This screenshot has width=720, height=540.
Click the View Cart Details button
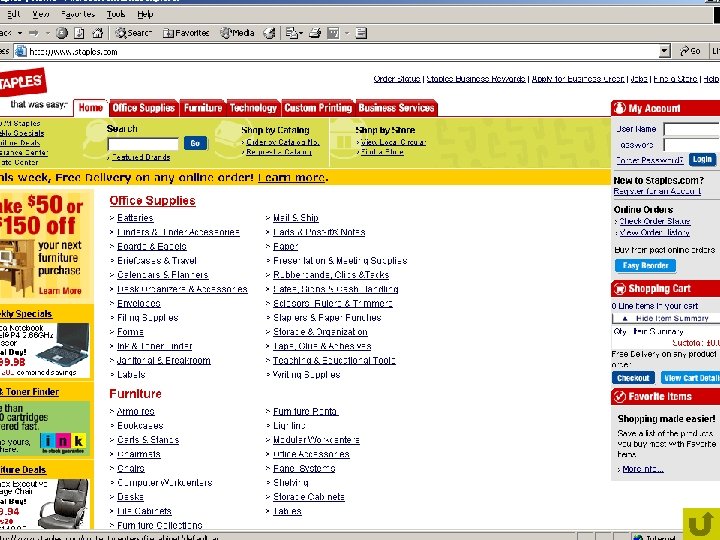tap(690, 378)
